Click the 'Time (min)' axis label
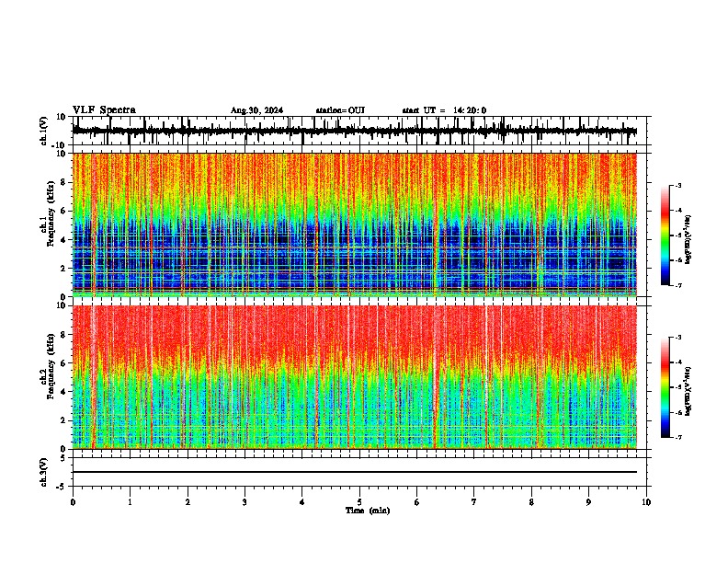The height and width of the screenshot is (563, 728). tap(368, 511)
